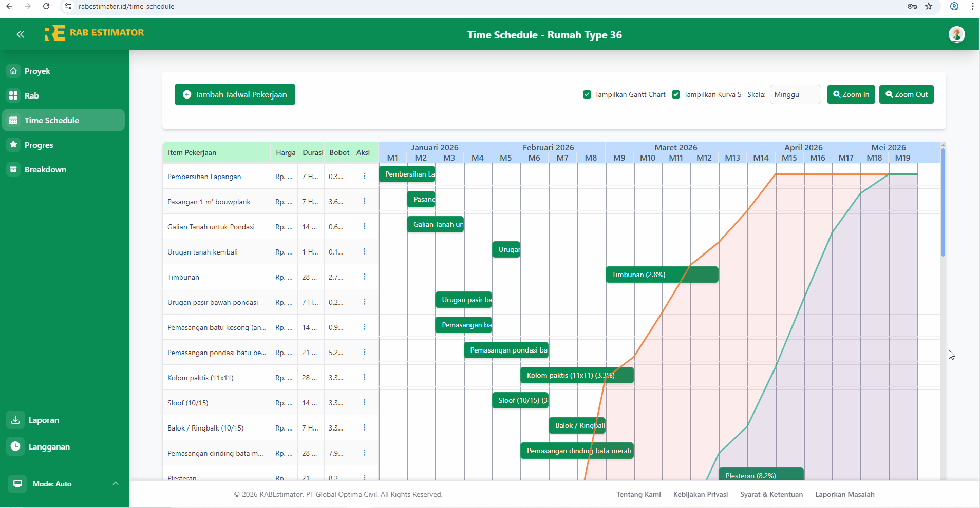Open three-dot menu for Timbunan row

coord(364,277)
